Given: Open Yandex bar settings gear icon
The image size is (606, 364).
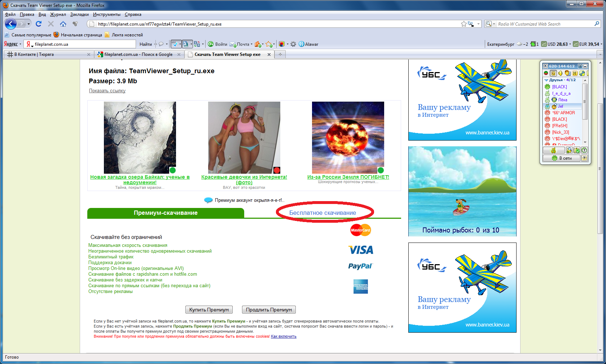Looking at the screenshot, I should (293, 44).
